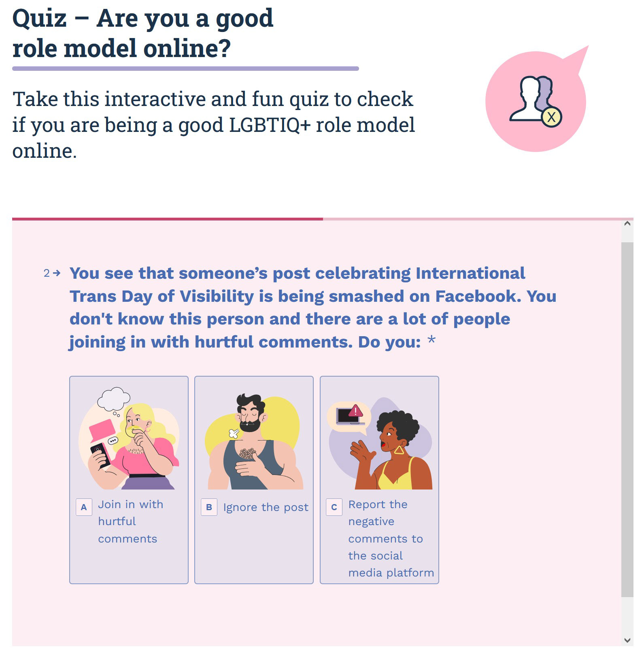Click the grey vertical scrollbar thumb

[627, 420]
